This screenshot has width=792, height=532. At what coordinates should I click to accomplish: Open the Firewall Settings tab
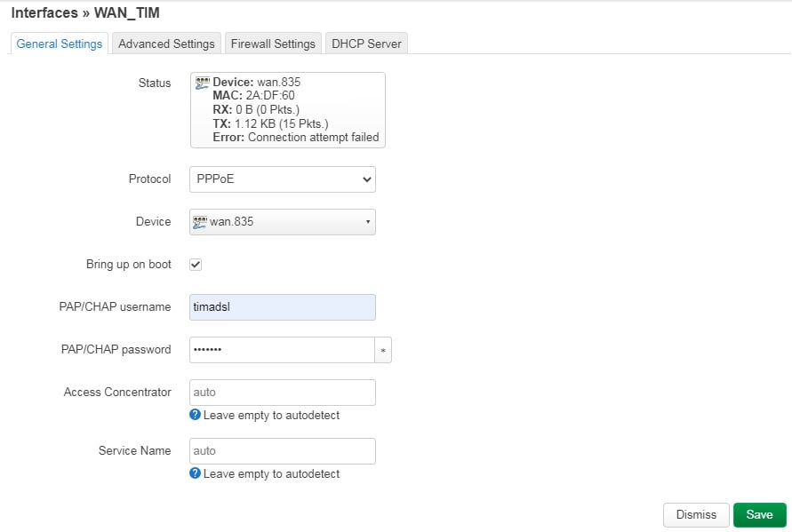tap(273, 44)
